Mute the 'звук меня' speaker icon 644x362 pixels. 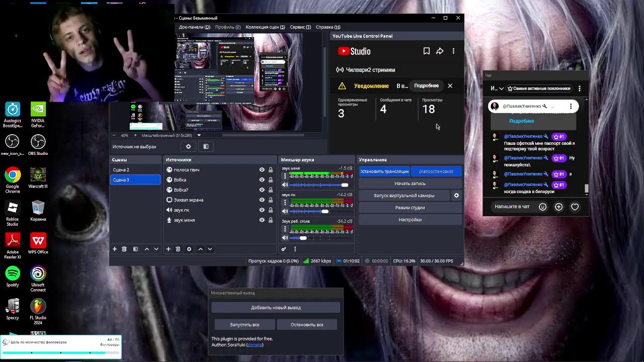coord(285,185)
